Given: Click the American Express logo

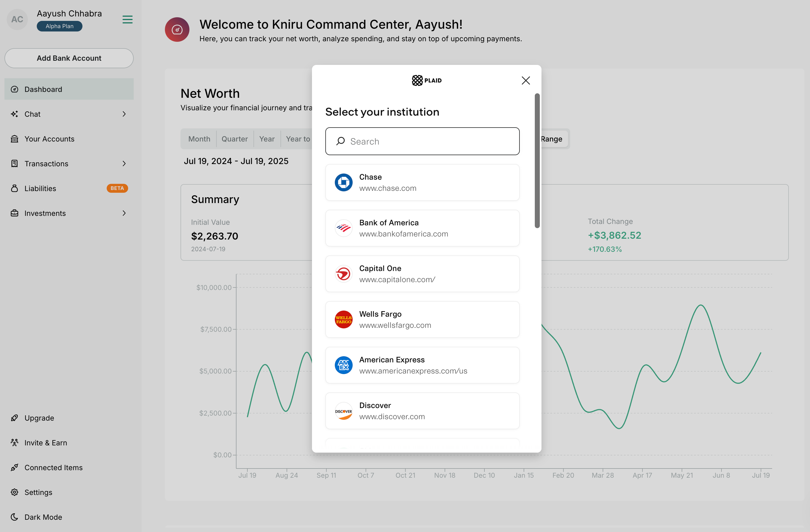Looking at the screenshot, I should coord(343,365).
